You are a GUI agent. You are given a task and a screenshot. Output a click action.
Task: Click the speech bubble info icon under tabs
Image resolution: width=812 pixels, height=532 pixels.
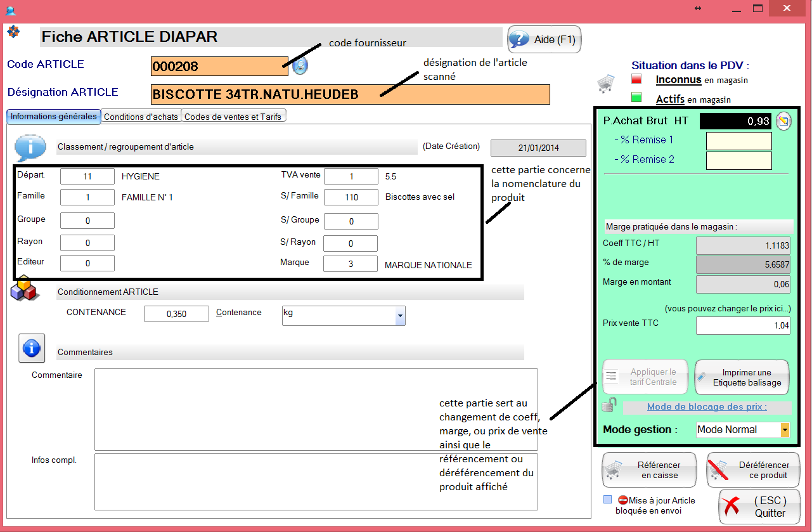[x=30, y=149]
